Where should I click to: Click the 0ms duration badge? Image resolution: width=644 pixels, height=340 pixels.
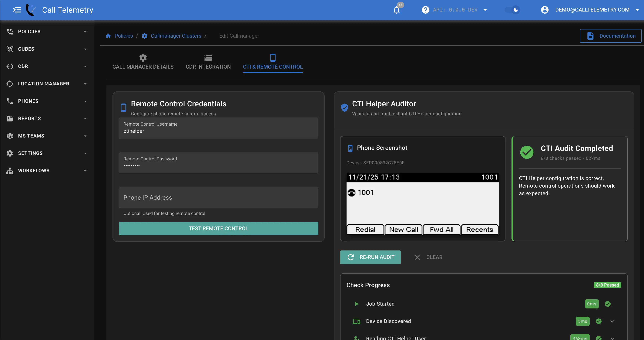tap(592, 304)
